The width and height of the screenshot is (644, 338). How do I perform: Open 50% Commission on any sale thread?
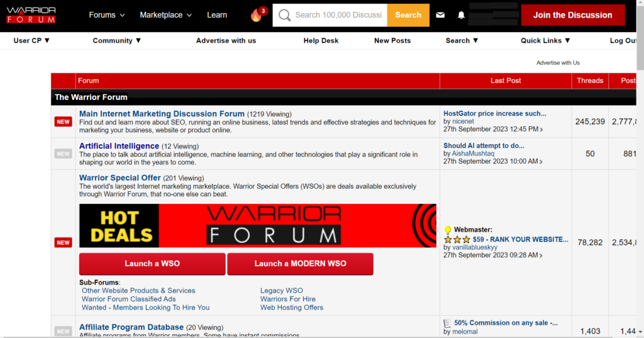506,323
